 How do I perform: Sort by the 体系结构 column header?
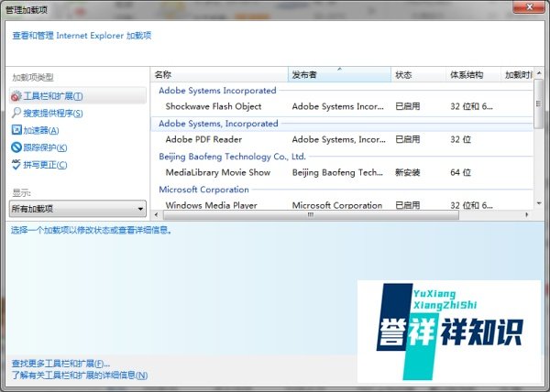[473, 74]
